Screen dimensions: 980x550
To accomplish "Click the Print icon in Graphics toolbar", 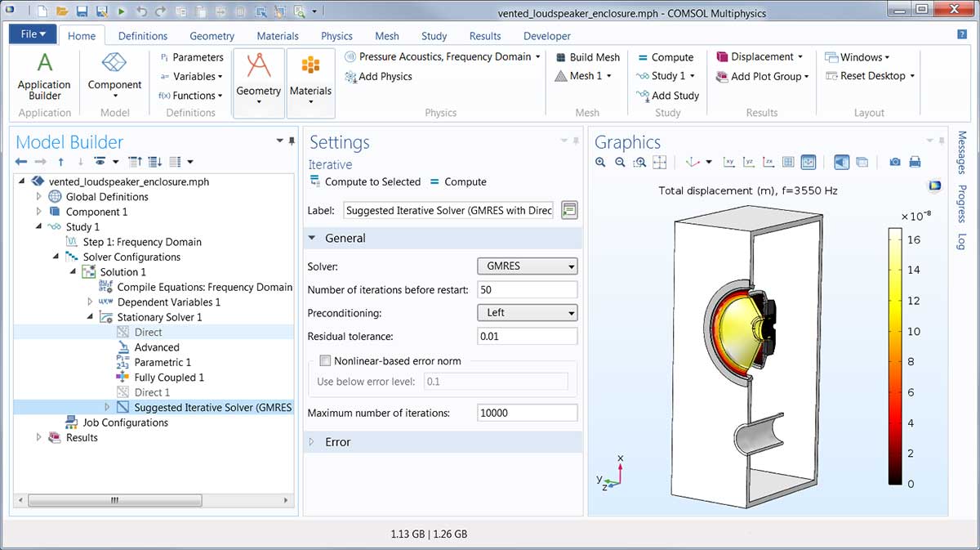I will point(915,163).
